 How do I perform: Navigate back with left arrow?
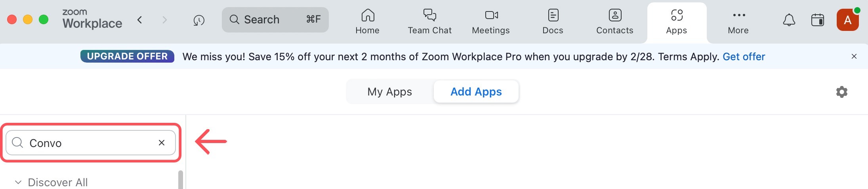pyautogui.click(x=140, y=20)
